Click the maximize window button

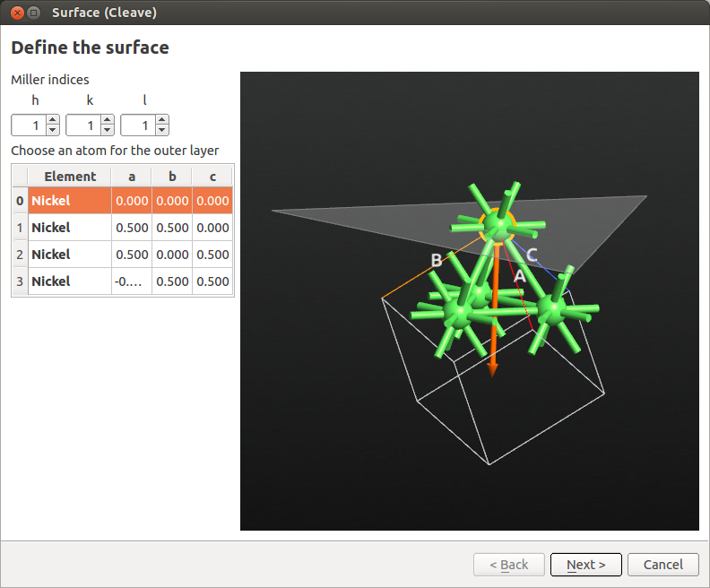pyautogui.click(x=33, y=13)
